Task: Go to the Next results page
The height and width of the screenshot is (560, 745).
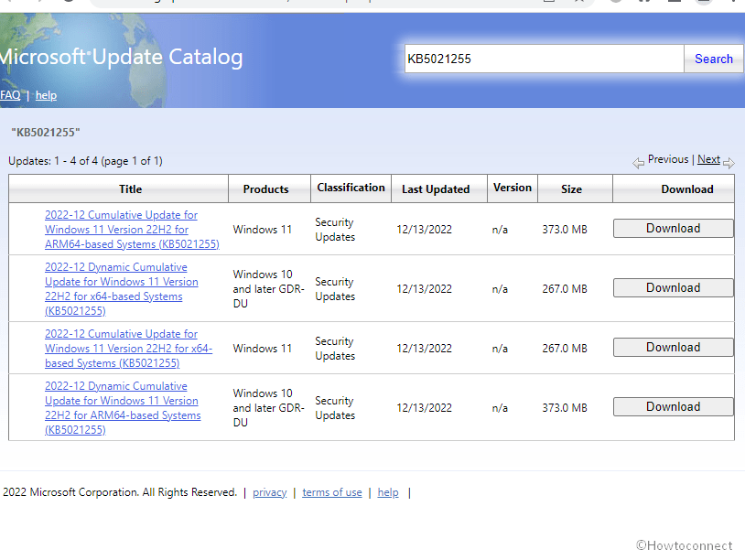Action: (x=708, y=159)
